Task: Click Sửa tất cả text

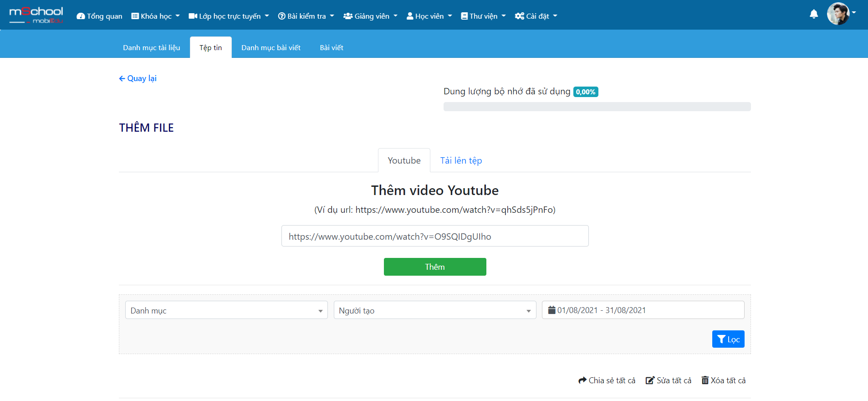Action: tap(674, 380)
